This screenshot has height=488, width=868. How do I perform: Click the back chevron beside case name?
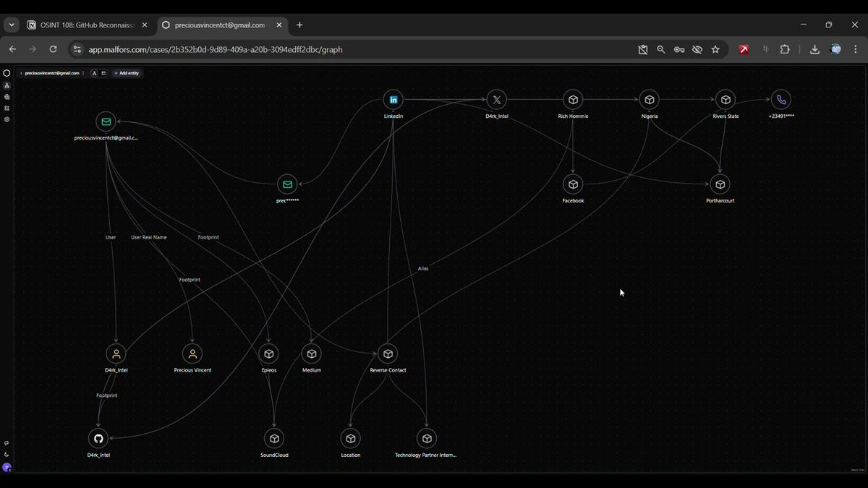pos(21,73)
